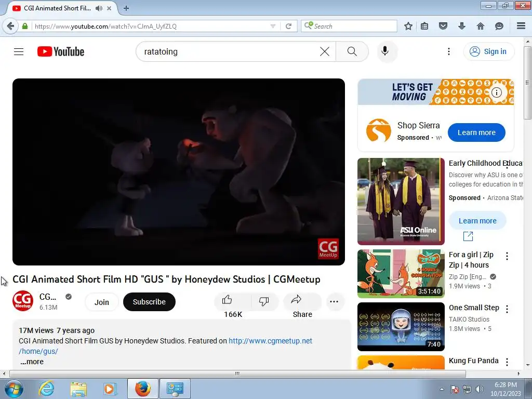Open the Firefox chat bubble toolbar icon
532x399 pixels.
499,26
